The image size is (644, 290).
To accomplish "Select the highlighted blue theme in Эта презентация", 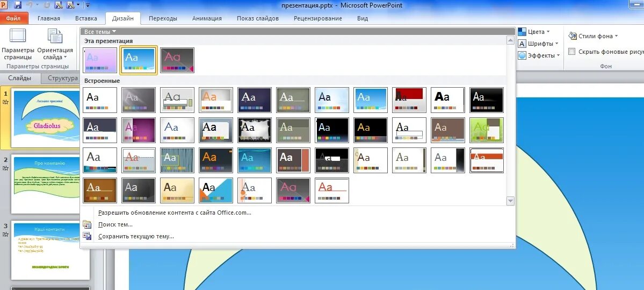I will click(139, 60).
